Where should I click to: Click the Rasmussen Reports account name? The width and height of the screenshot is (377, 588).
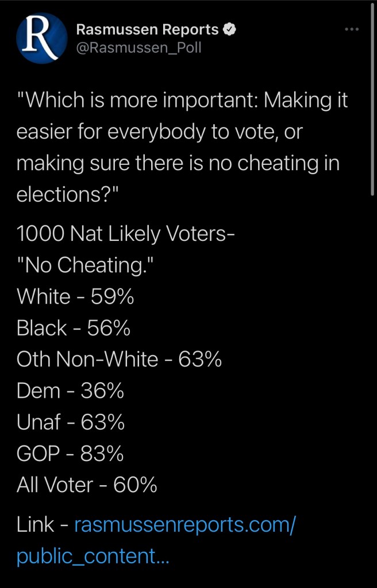pos(148,29)
